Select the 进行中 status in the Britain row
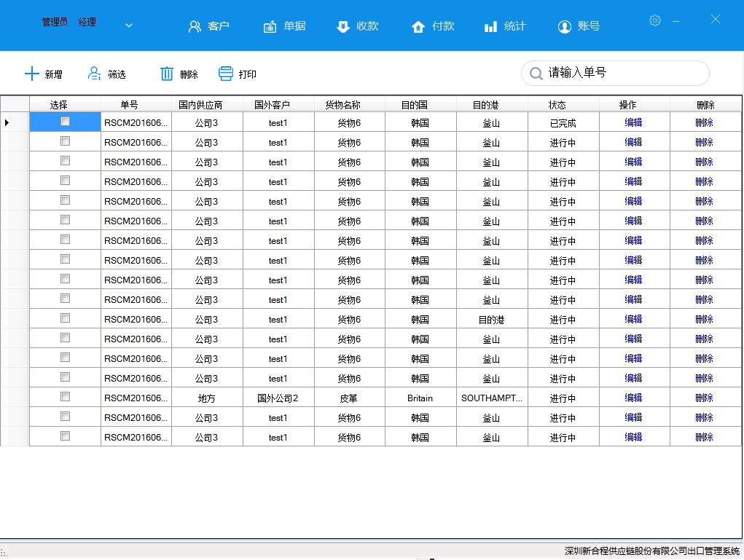Image resolution: width=744 pixels, height=560 pixels. [564, 398]
